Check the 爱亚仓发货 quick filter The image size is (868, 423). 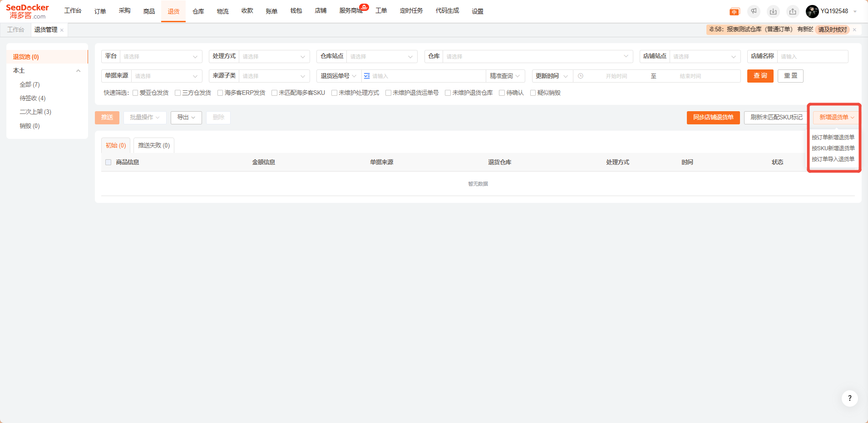click(x=135, y=93)
